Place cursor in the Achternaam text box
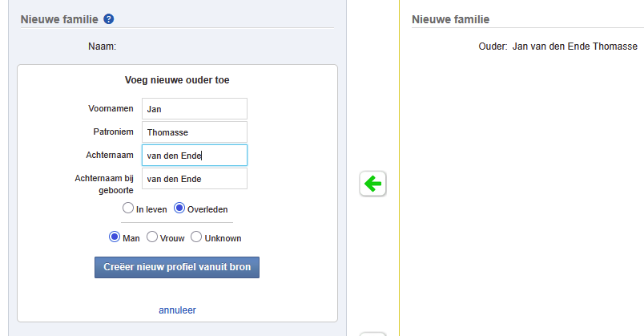This screenshot has width=644, height=336. pos(194,155)
